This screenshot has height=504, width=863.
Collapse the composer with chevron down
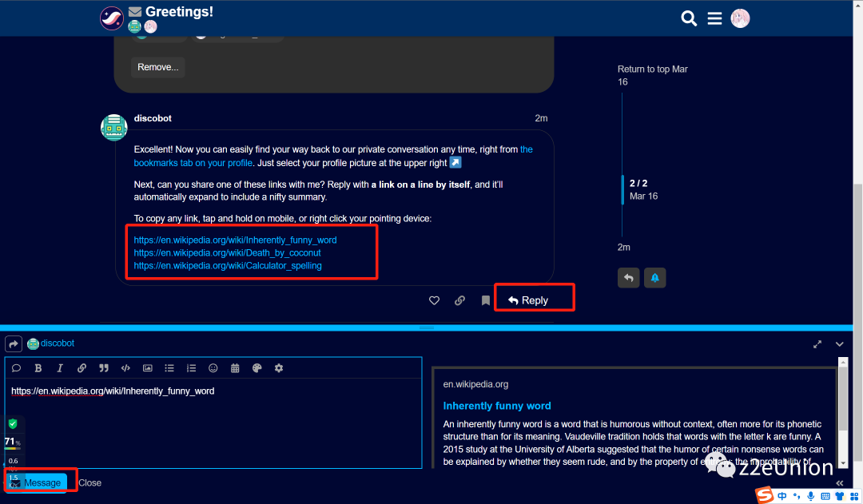(840, 343)
